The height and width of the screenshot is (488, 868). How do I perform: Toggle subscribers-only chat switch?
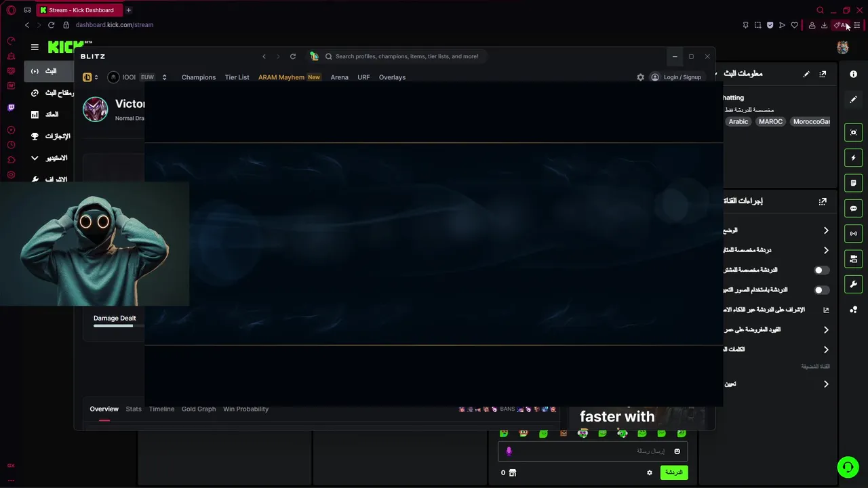coord(821,270)
